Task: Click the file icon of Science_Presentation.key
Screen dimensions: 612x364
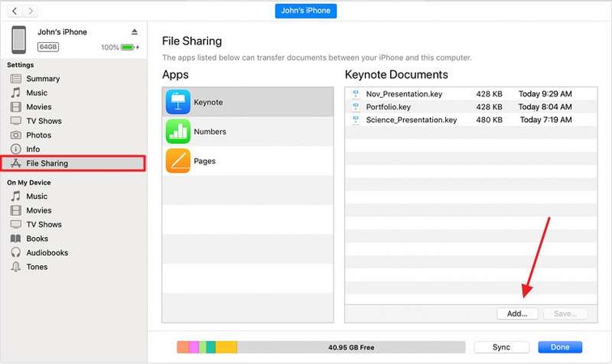Action: click(x=355, y=120)
